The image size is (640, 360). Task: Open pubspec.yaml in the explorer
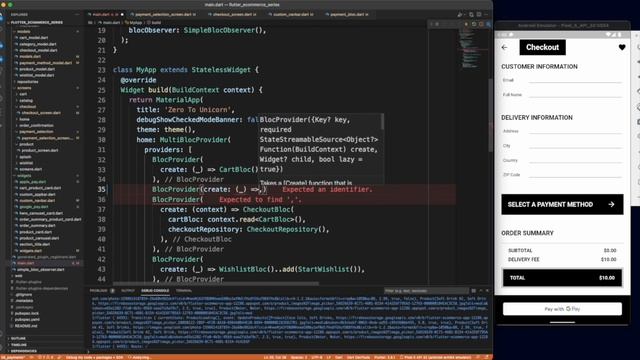tap(27, 320)
